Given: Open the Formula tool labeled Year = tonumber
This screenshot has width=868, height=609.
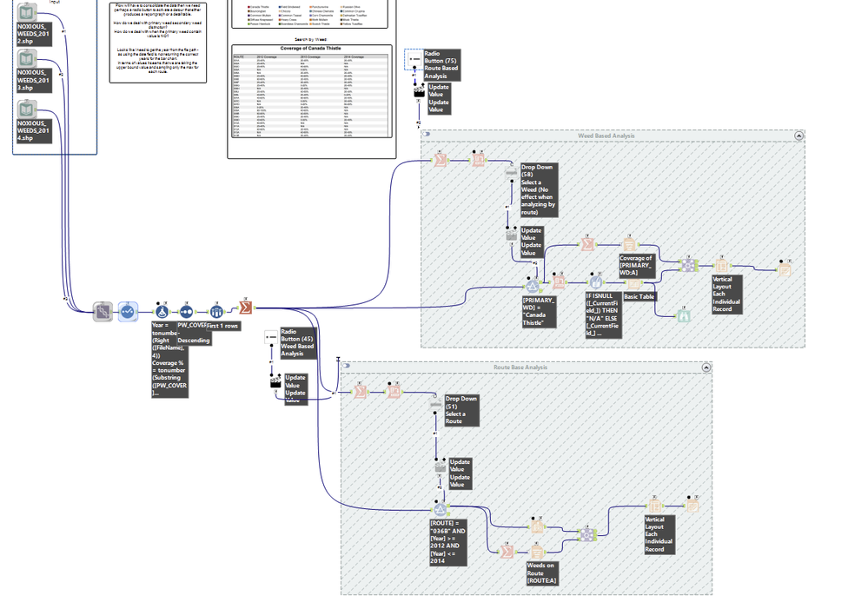Looking at the screenshot, I should pos(162,312).
